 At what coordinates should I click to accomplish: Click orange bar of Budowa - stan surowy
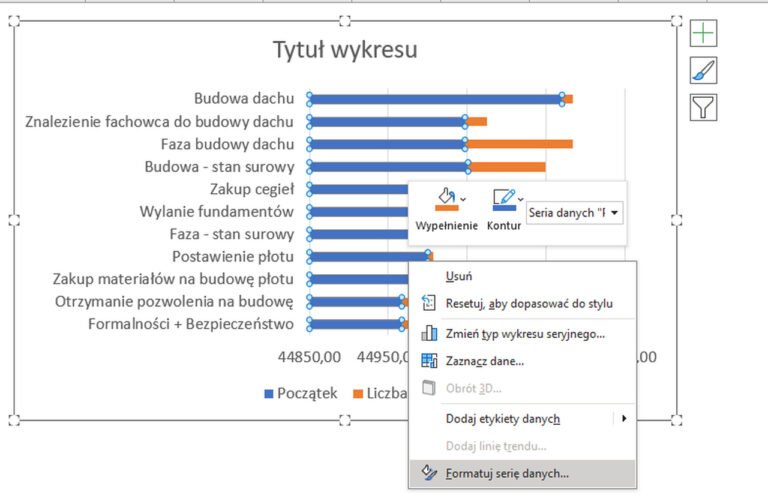pos(507,167)
